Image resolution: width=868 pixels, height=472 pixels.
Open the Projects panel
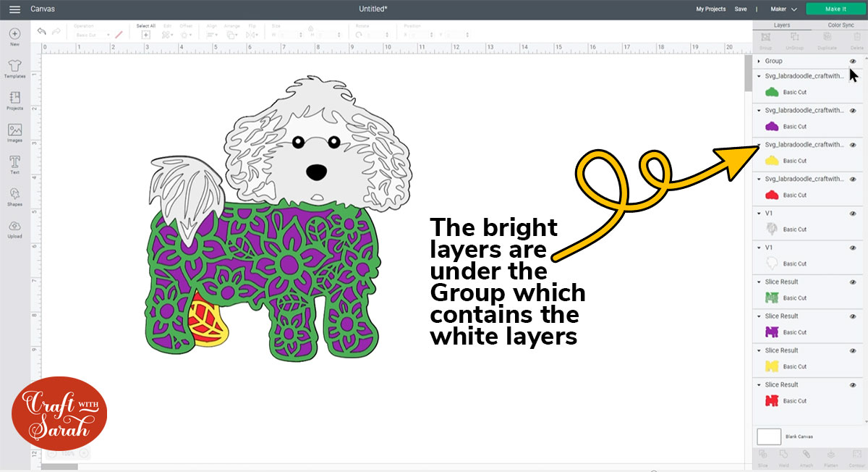pos(15,100)
